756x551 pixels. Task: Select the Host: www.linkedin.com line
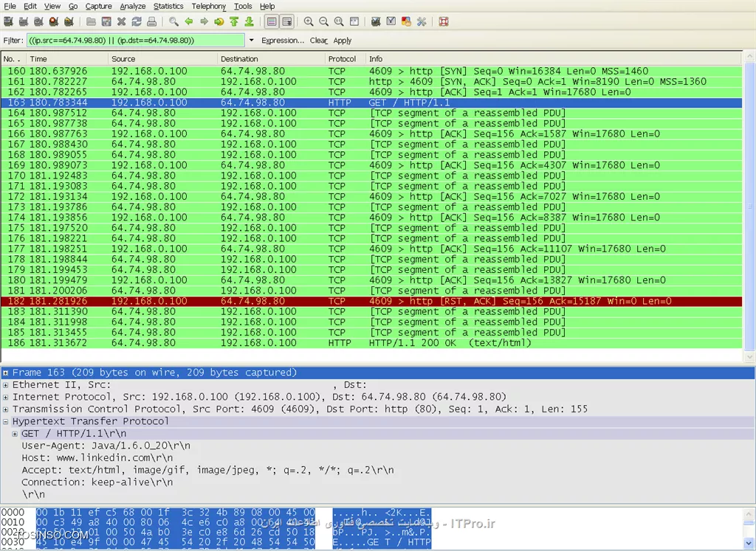click(x=97, y=458)
